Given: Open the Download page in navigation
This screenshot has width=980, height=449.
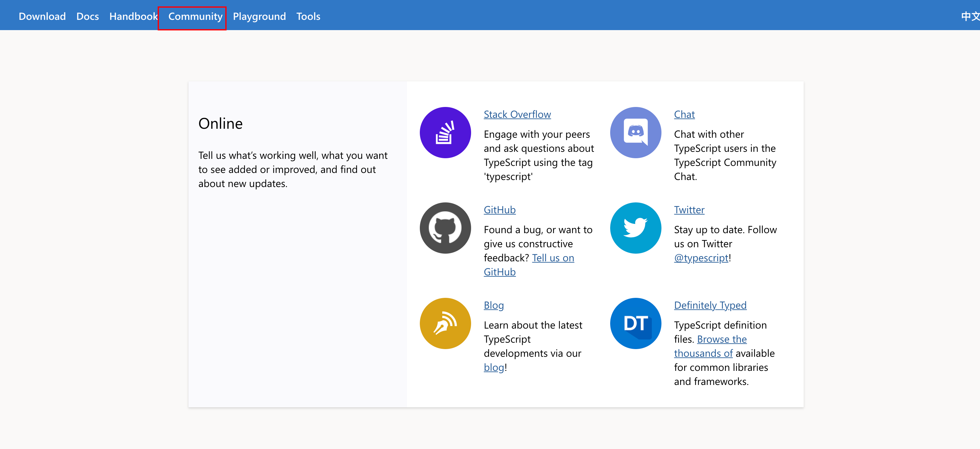Looking at the screenshot, I should tap(42, 16).
